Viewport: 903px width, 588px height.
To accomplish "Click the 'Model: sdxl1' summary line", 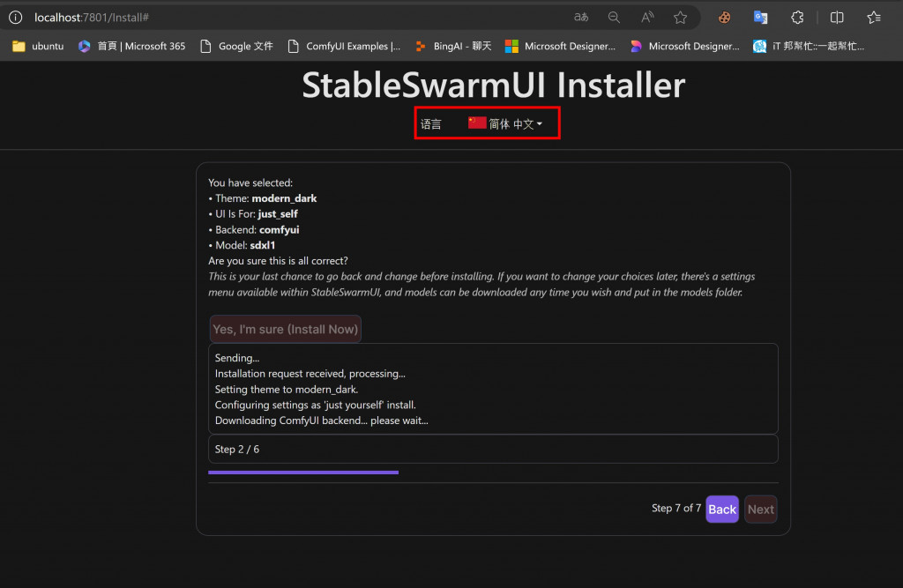I will (242, 245).
